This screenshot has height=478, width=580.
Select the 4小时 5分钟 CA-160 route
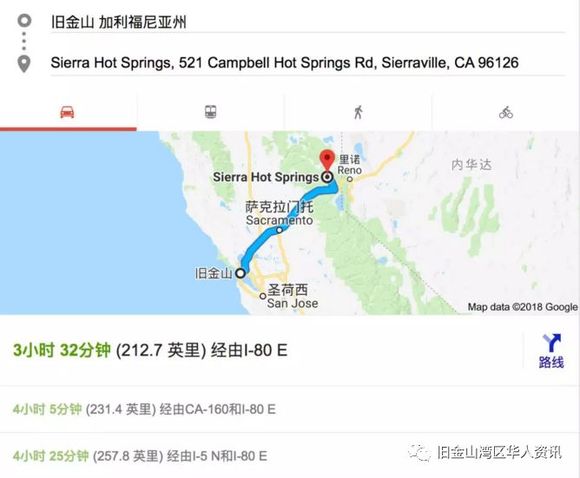point(144,409)
